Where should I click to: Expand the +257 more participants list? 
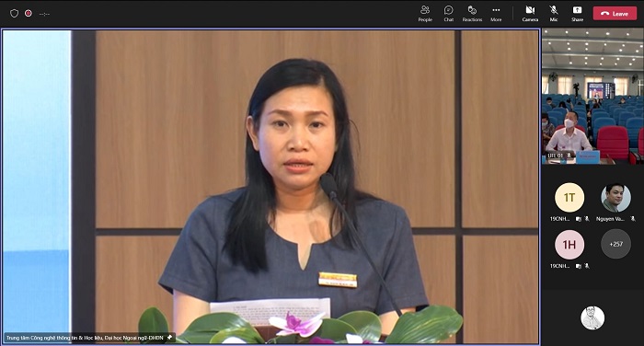[615, 244]
